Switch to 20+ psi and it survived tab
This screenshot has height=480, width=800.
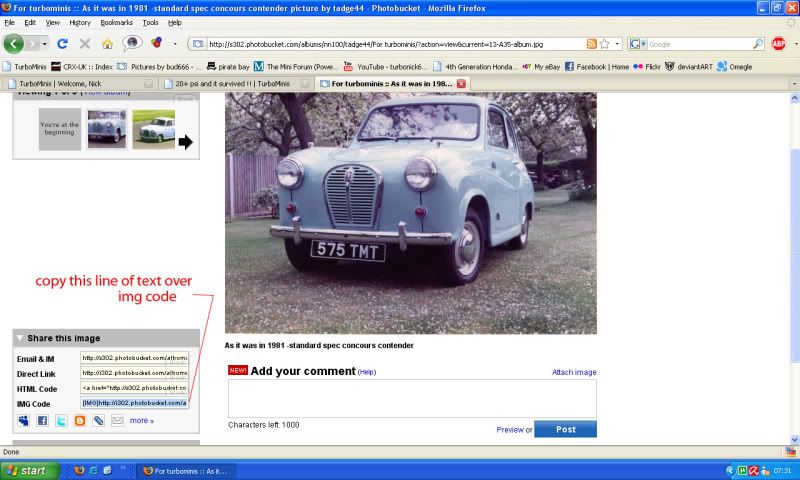(236, 84)
